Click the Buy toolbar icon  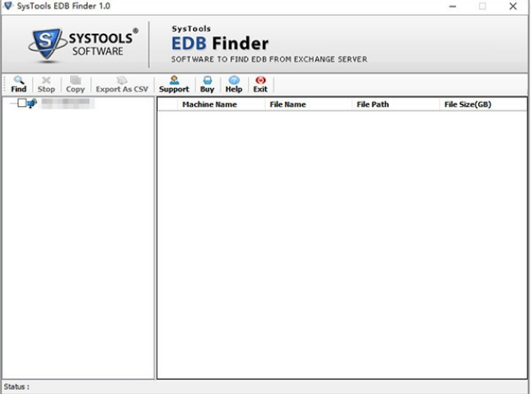(x=207, y=84)
